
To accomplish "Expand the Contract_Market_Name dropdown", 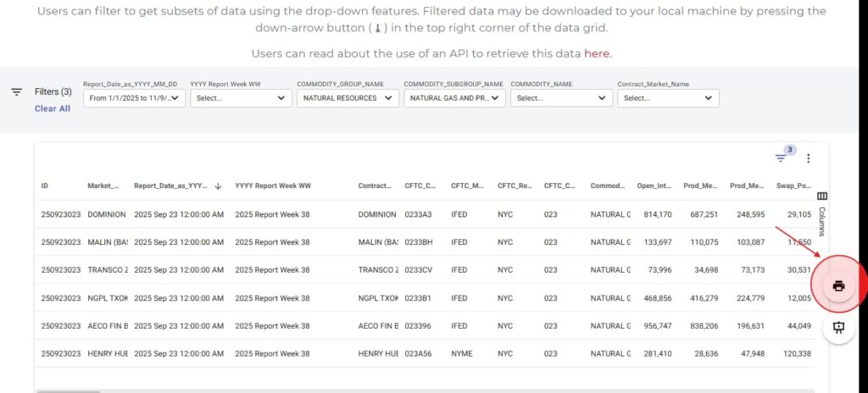I will click(x=668, y=98).
